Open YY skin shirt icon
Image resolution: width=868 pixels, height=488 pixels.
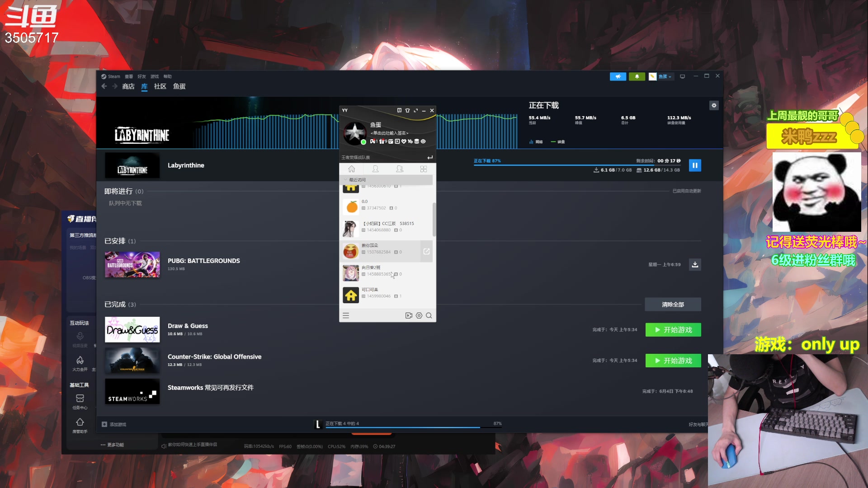[x=407, y=110]
